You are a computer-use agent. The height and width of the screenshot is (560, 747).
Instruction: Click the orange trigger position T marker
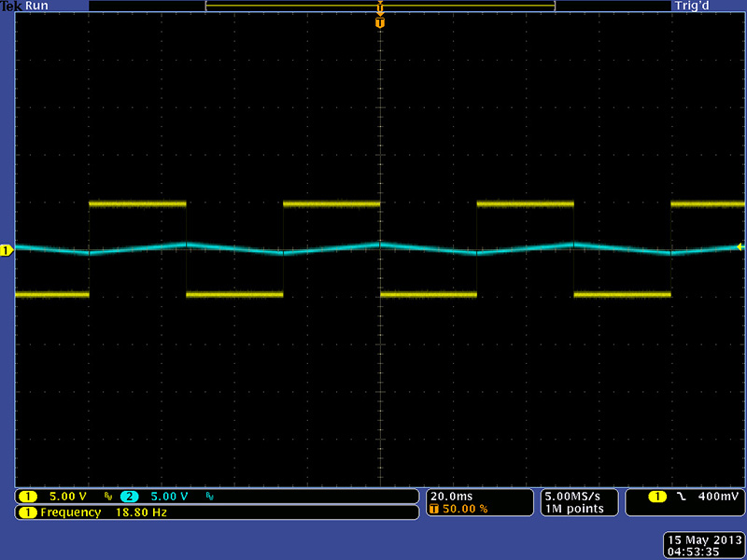tap(379, 21)
